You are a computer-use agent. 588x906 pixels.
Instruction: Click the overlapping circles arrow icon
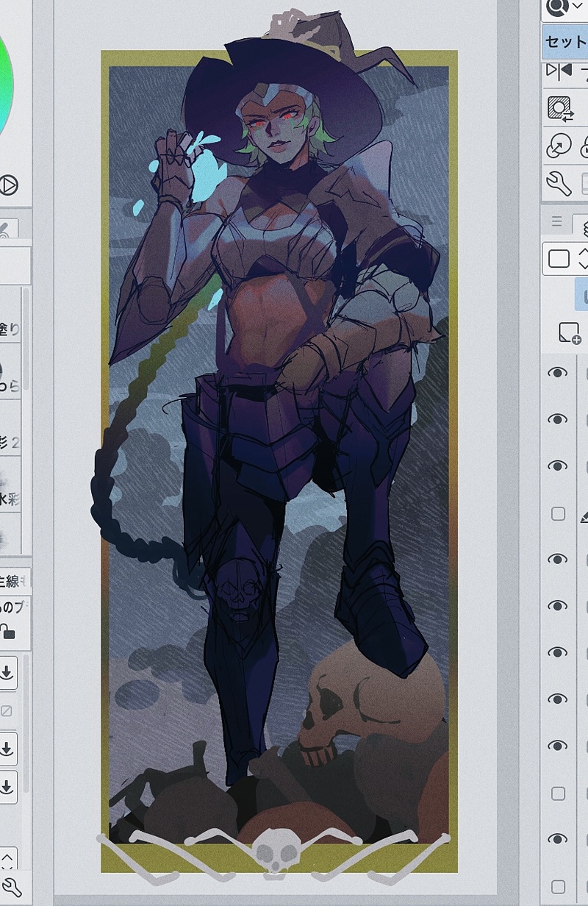click(x=559, y=146)
